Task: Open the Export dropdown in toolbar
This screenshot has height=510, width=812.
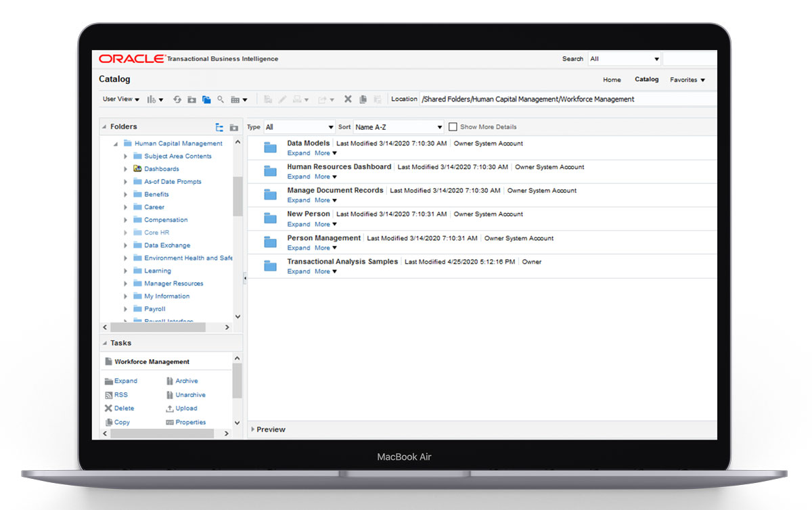Action: point(326,99)
